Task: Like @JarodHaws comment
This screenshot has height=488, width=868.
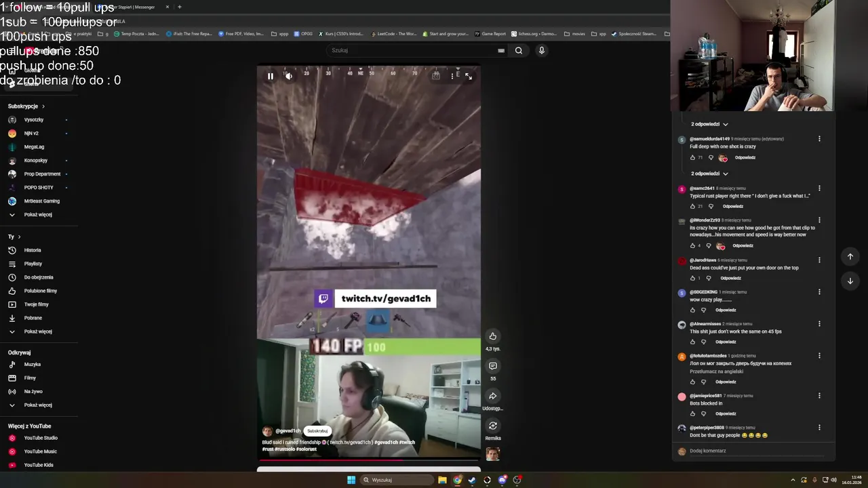Action: point(692,278)
